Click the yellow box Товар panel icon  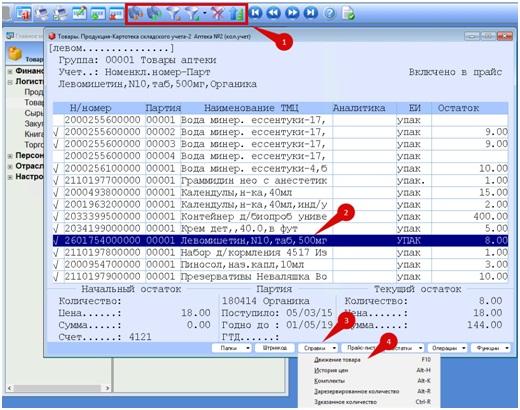coord(15,54)
